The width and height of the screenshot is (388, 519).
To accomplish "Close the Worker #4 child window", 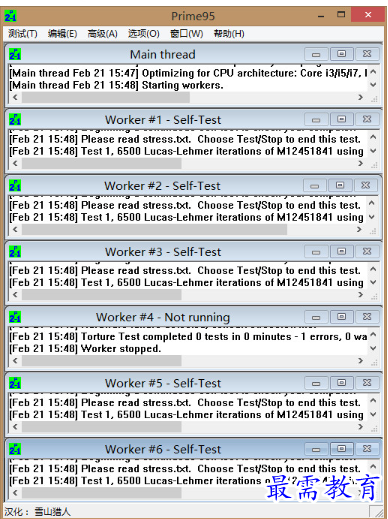I will (367, 317).
